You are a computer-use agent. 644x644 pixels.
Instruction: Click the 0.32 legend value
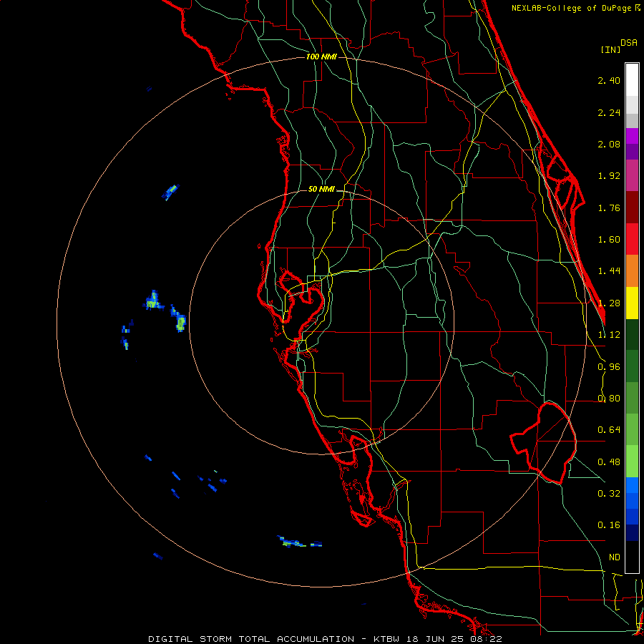point(609,494)
